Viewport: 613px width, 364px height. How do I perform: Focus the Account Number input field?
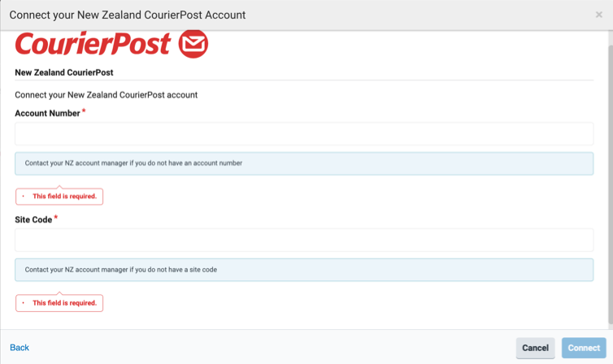[304, 134]
